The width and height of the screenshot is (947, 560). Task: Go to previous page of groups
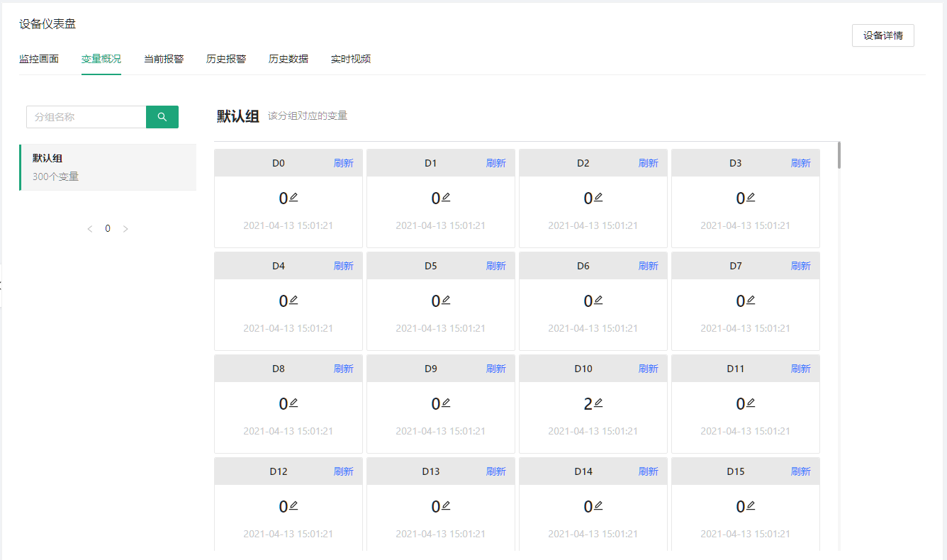(x=89, y=229)
